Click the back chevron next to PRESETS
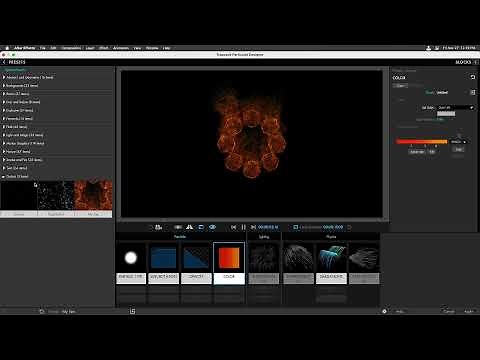 [x=4, y=62]
